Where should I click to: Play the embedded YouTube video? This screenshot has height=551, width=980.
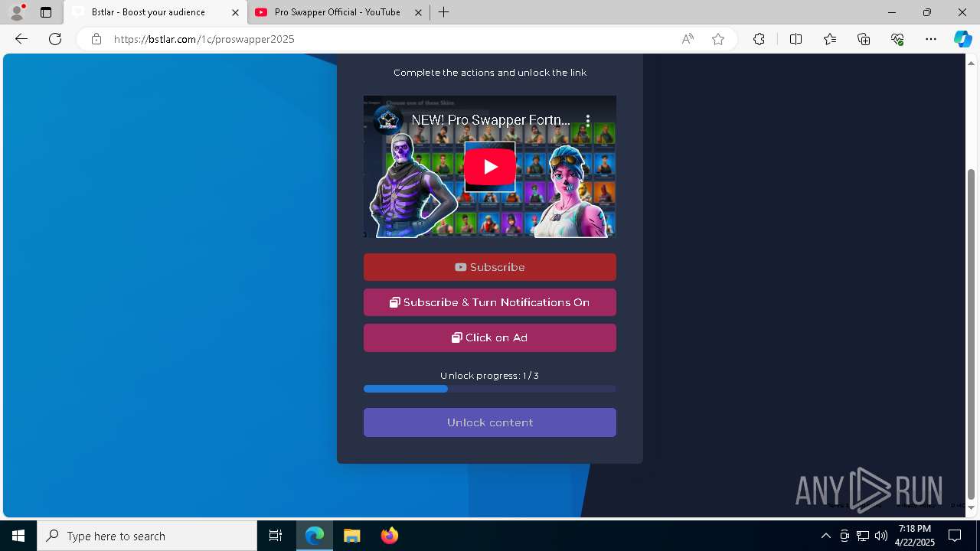(490, 167)
